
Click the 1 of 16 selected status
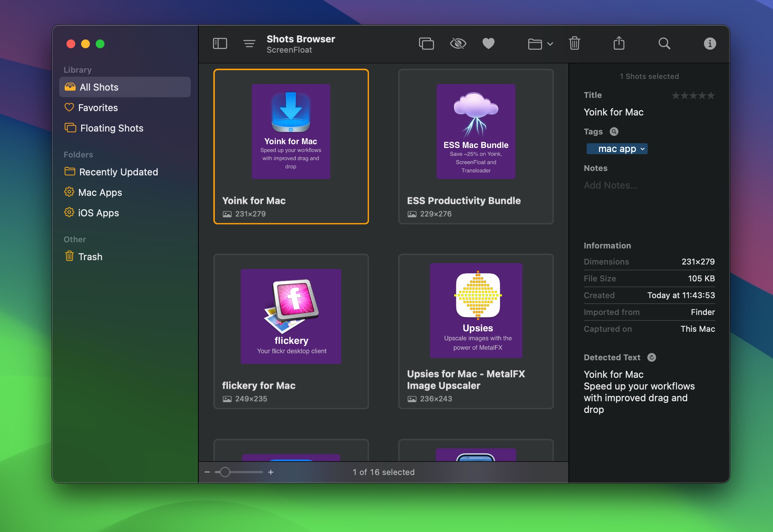[x=384, y=472]
